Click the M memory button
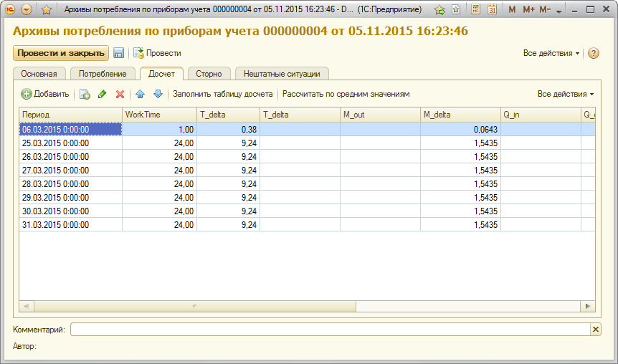 [512, 10]
